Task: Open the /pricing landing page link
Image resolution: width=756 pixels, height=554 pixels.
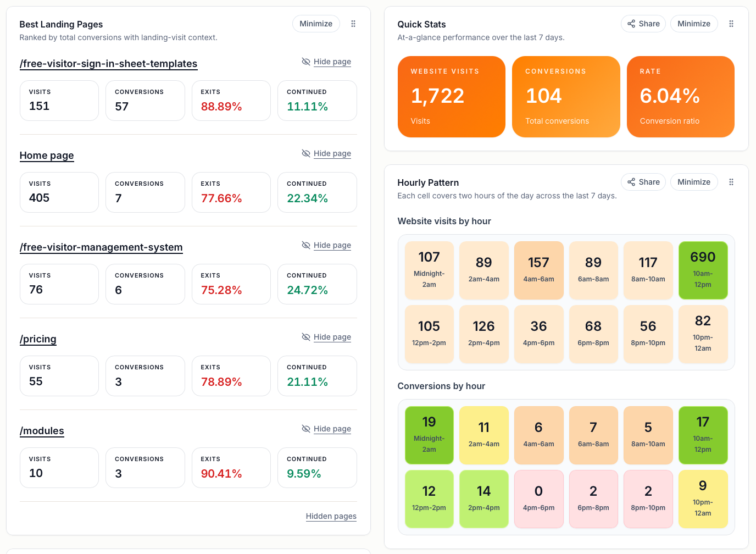Action: pos(38,339)
